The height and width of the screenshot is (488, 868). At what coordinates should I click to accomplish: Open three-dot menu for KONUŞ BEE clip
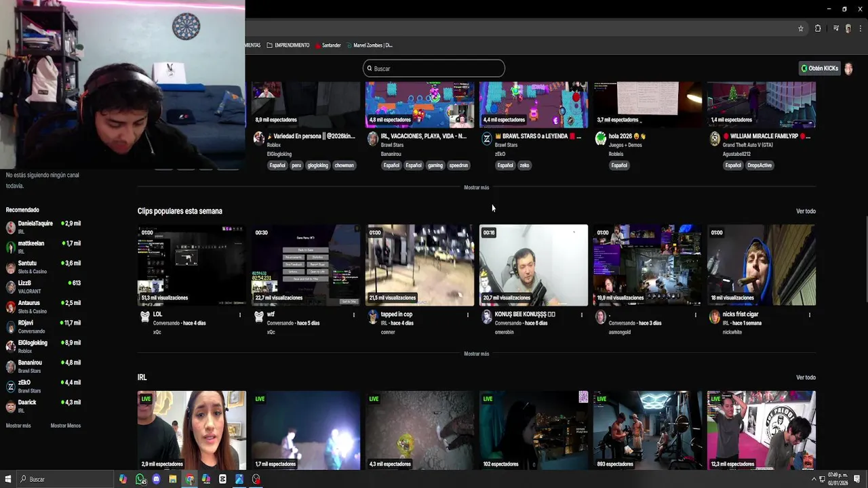[x=581, y=314]
